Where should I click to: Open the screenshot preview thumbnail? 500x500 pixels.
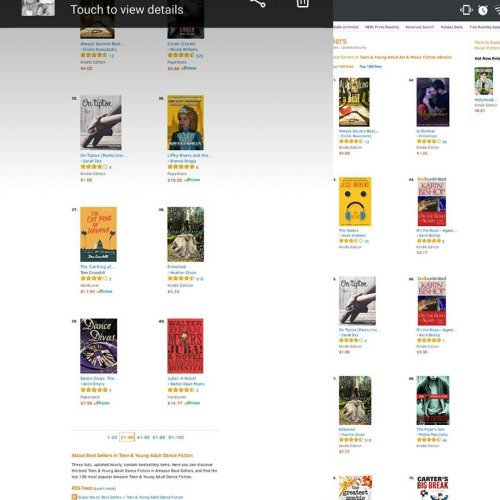tap(38, 8)
